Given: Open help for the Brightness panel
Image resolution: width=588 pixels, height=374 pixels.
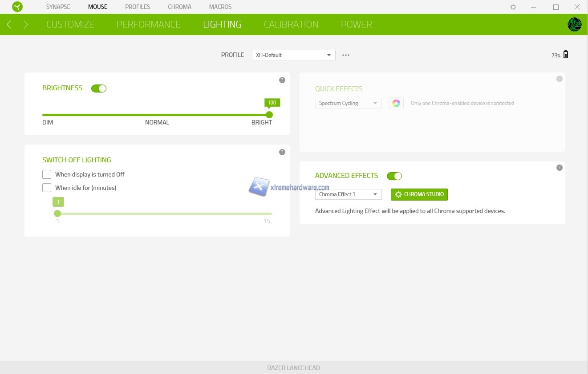Looking at the screenshot, I should pyautogui.click(x=282, y=80).
